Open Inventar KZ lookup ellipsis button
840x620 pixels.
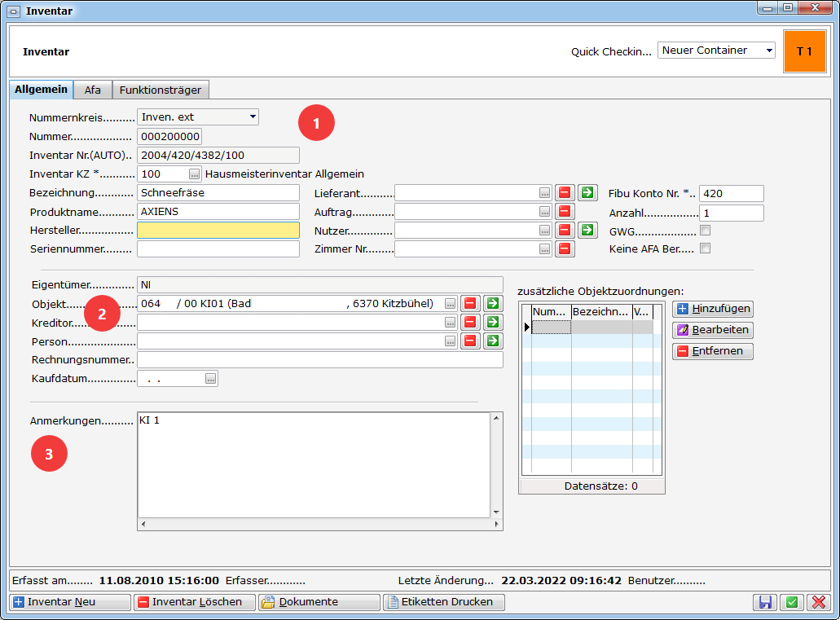tap(194, 174)
